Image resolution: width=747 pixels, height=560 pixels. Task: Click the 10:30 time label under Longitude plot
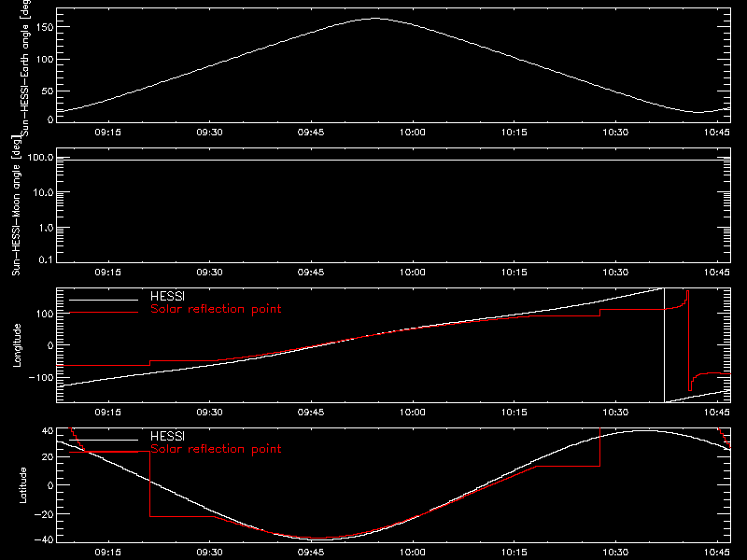tap(615, 413)
